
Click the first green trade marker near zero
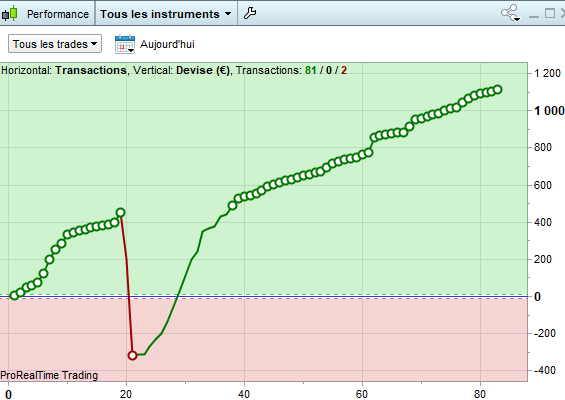(14, 295)
